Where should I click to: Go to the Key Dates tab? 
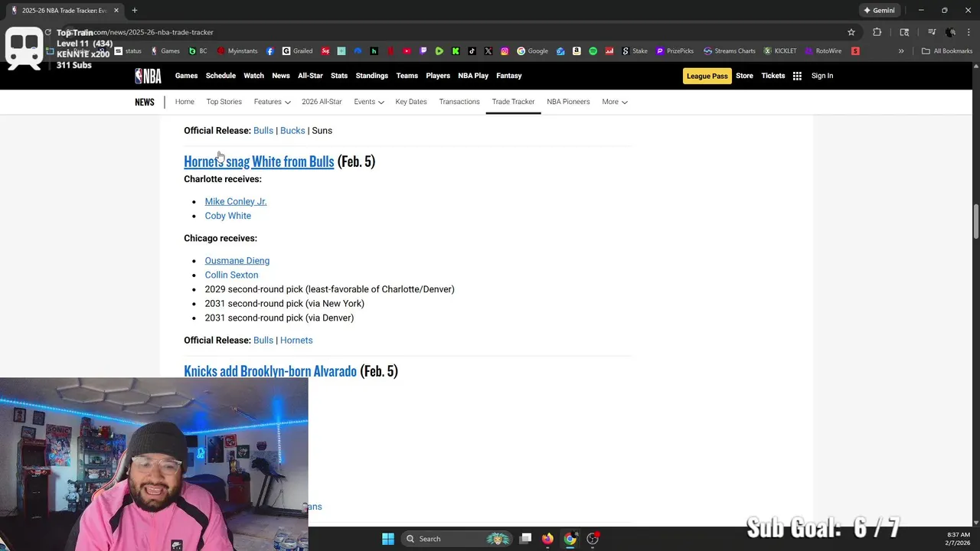(x=411, y=102)
